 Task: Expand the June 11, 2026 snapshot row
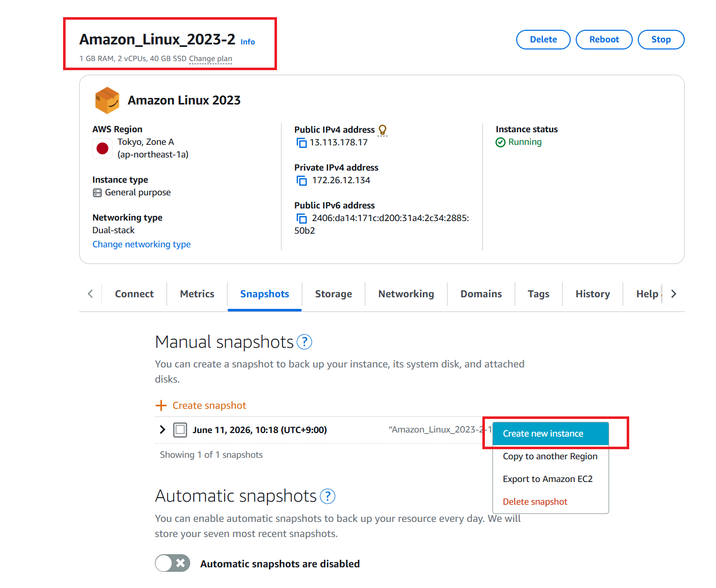(162, 430)
